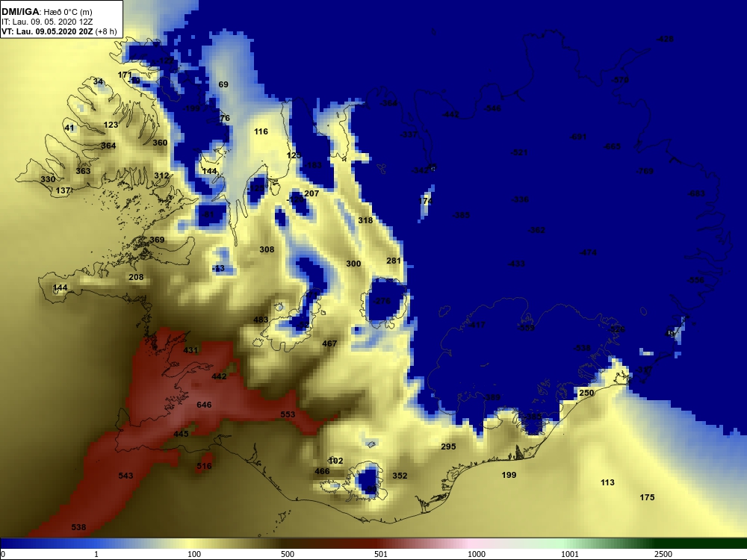Image resolution: width=747 pixels, height=560 pixels.
Task: Click the map value 369
Action: pos(157,240)
